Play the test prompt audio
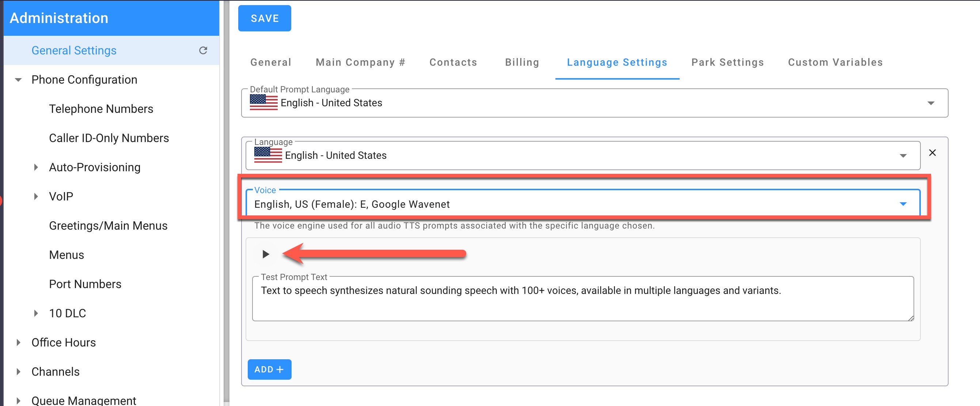 266,254
